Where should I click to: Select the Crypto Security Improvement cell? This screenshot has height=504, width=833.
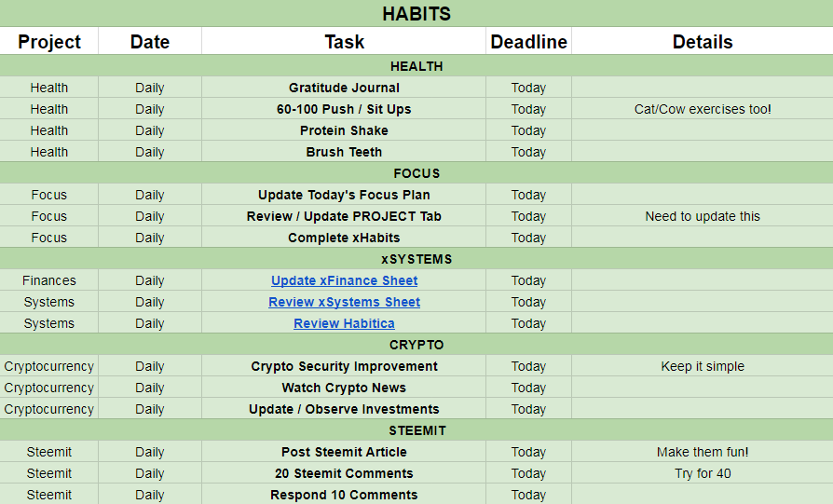tap(344, 366)
